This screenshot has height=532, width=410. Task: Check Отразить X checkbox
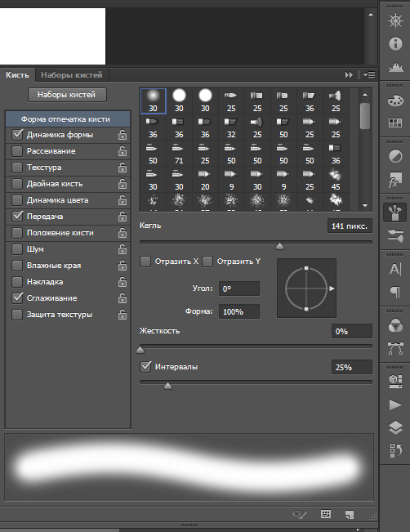click(145, 262)
